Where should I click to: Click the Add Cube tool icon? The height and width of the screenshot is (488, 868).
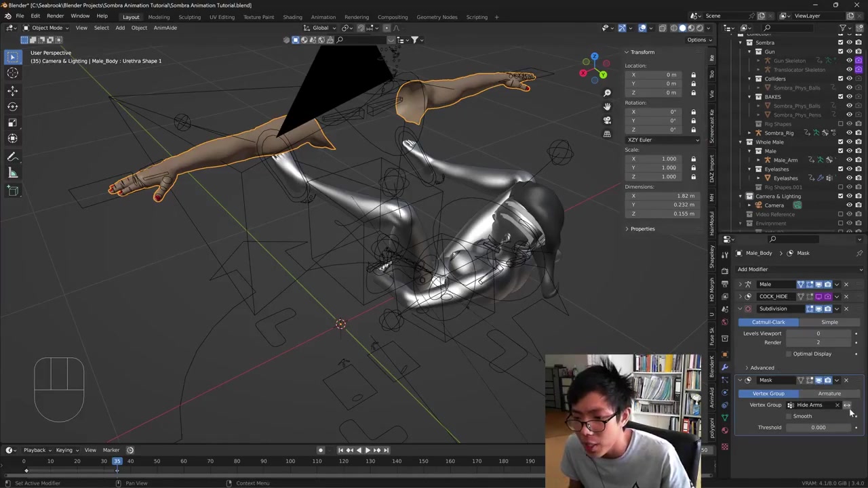click(x=12, y=190)
